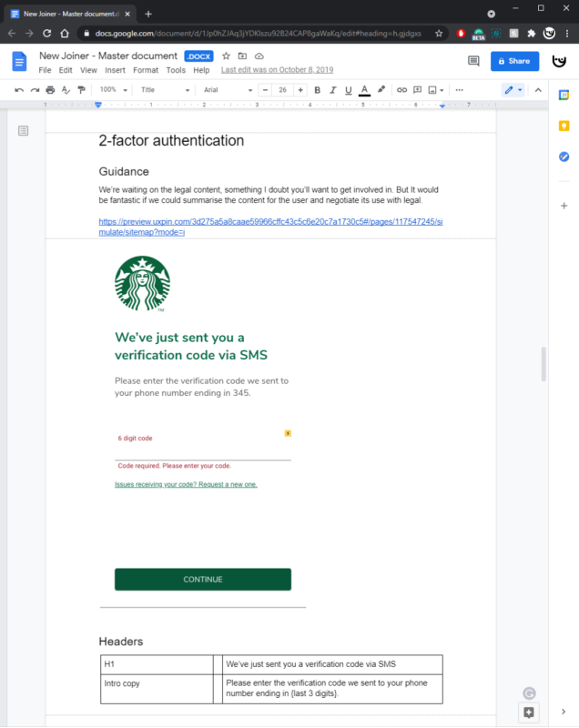Viewport: 579px width, 728px height.
Task: Toggle bold formatting
Action: point(317,90)
